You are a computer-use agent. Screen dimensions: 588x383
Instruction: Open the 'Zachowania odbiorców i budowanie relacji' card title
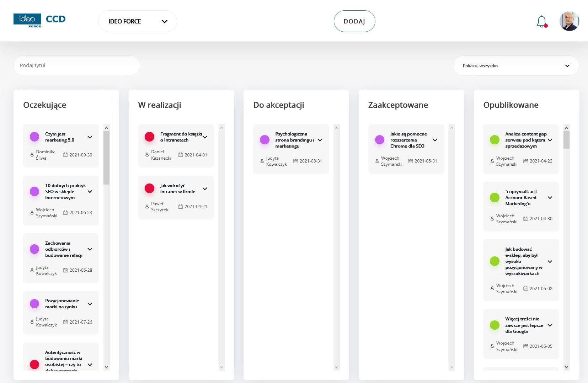point(64,249)
